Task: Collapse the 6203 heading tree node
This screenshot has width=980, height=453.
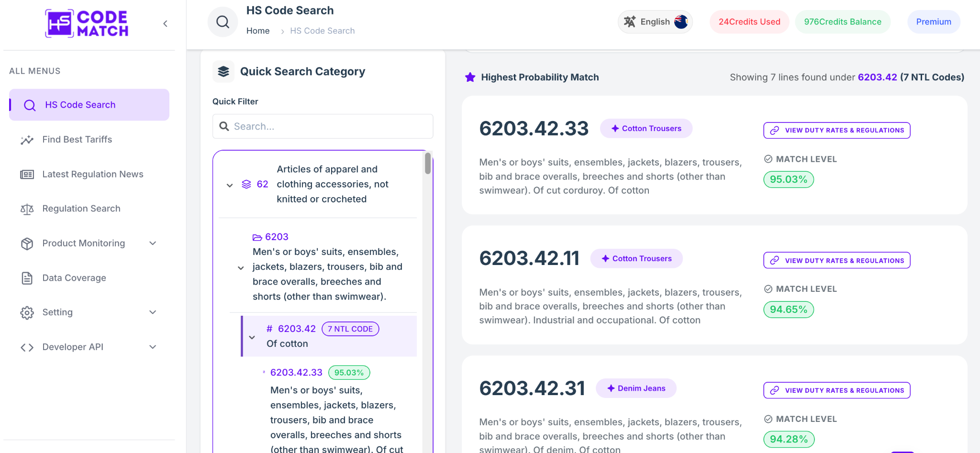Action: [x=241, y=268]
